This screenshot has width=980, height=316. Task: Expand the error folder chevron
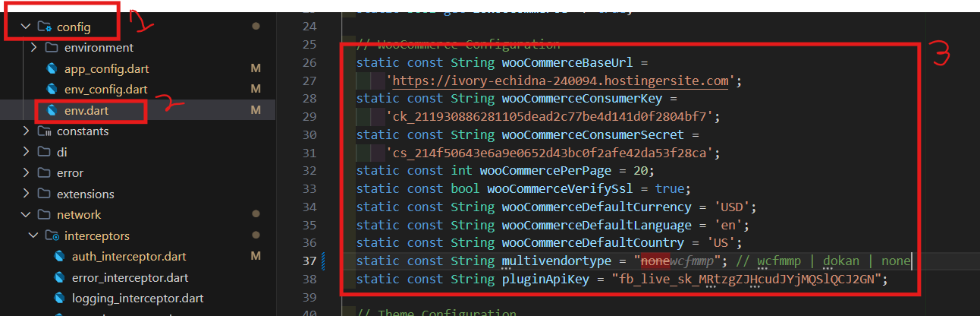25,172
